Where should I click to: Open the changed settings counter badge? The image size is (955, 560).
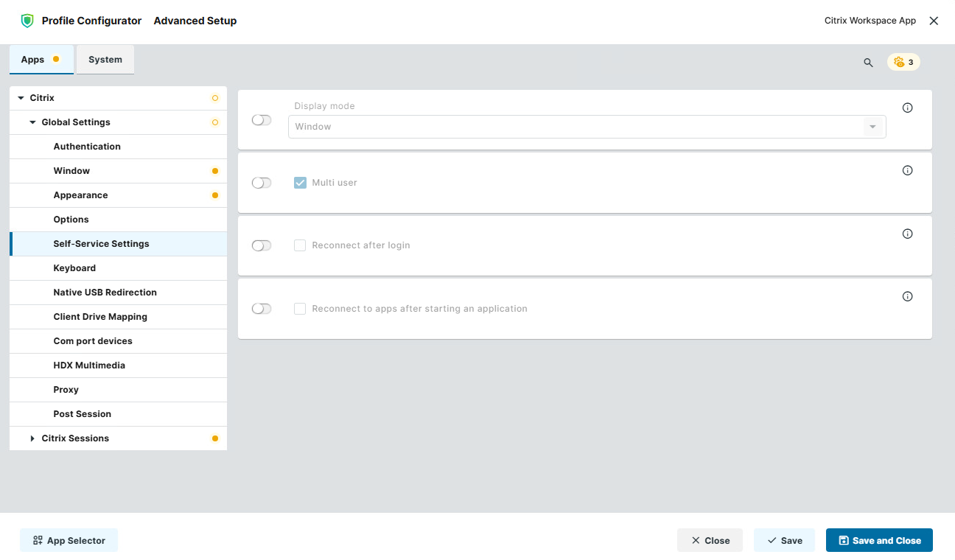903,63
